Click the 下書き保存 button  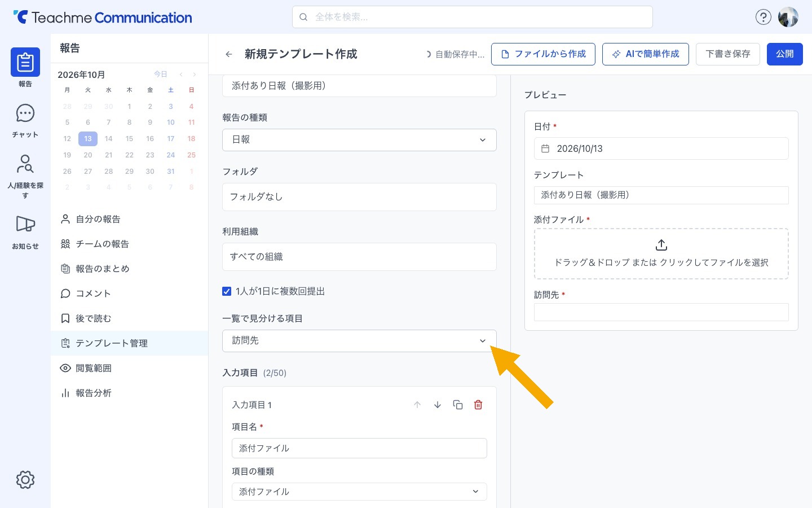pyautogui.click(x=728, y=54)
